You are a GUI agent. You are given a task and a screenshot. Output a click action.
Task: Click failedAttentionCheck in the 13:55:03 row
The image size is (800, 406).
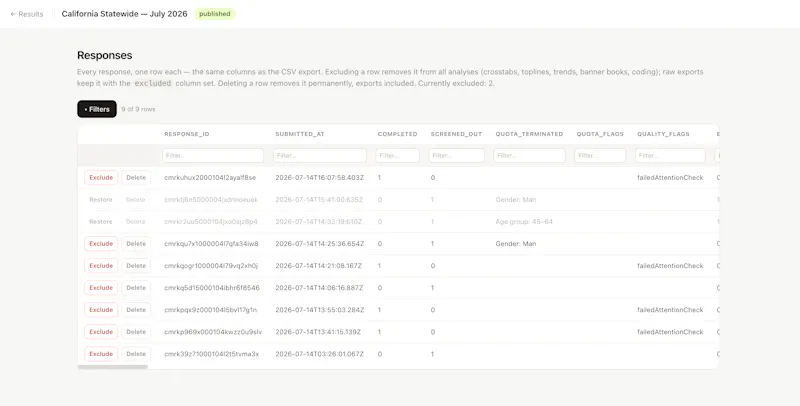click(x=670, y=310)
